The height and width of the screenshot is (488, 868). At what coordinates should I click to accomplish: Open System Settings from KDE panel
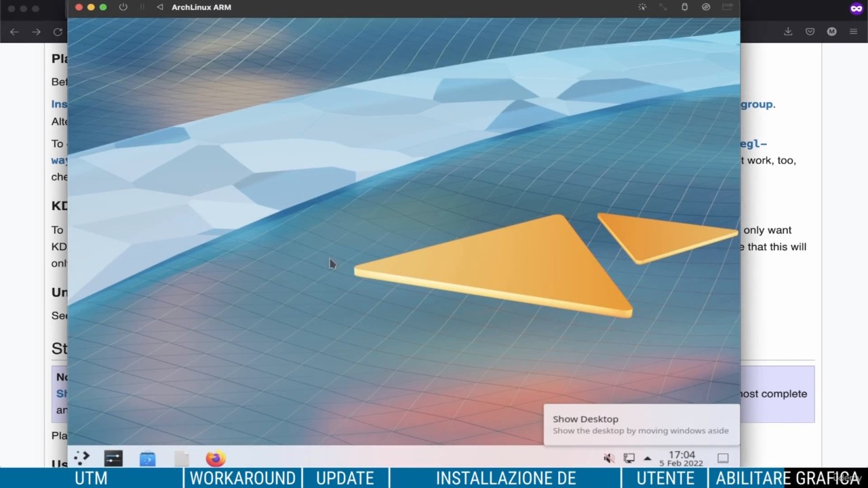113,459
